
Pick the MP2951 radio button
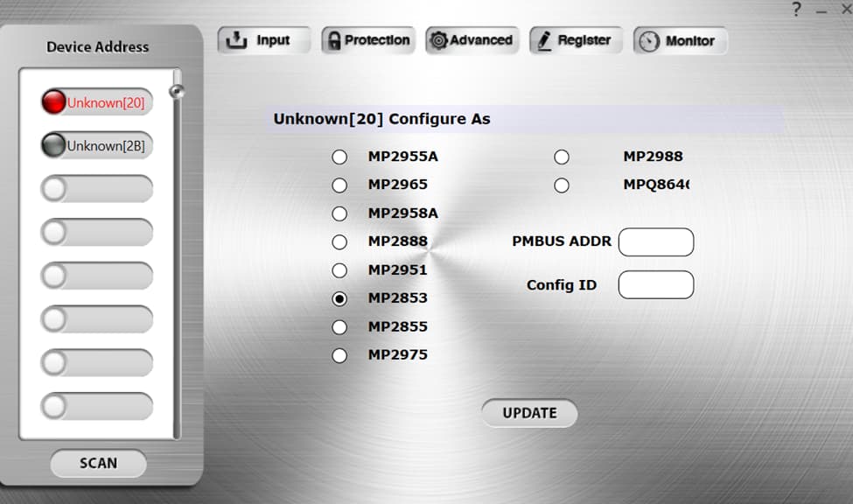tap(339, 270)
